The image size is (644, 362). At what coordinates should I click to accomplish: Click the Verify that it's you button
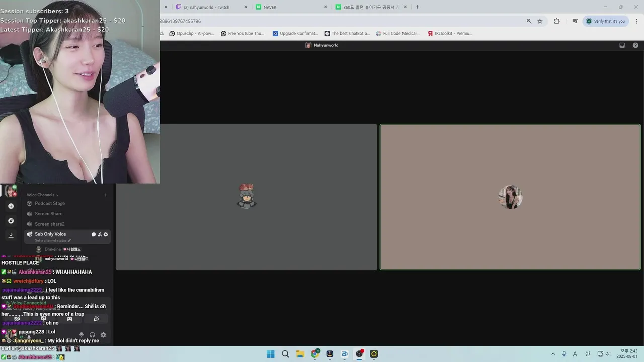[x=605, y=21]
